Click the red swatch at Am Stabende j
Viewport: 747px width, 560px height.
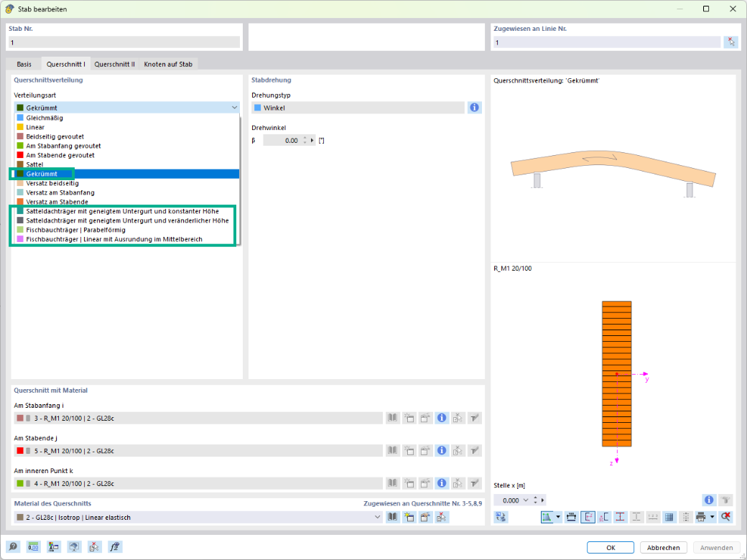pos(20,450)
